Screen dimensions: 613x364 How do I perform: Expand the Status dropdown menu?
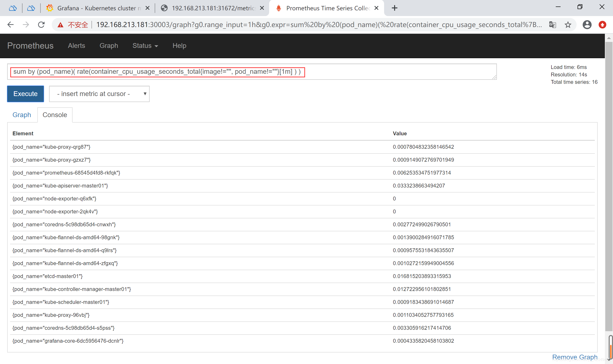click(145, 46)
